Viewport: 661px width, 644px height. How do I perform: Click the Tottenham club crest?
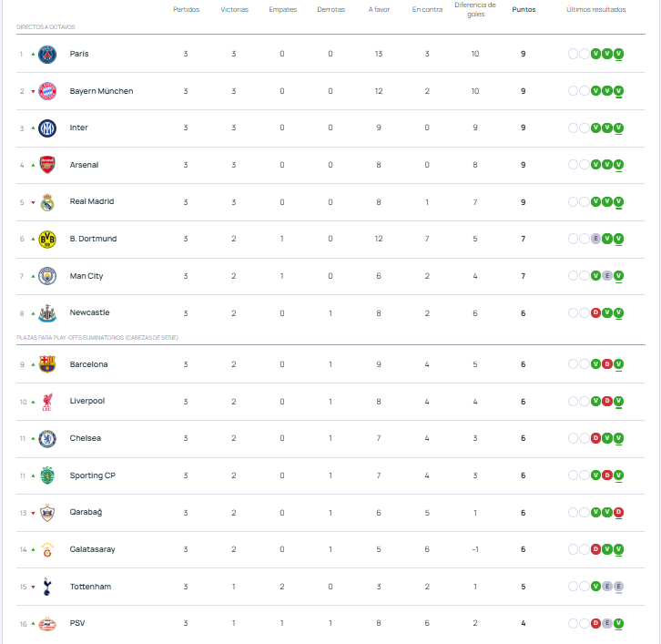coord(47,587)
